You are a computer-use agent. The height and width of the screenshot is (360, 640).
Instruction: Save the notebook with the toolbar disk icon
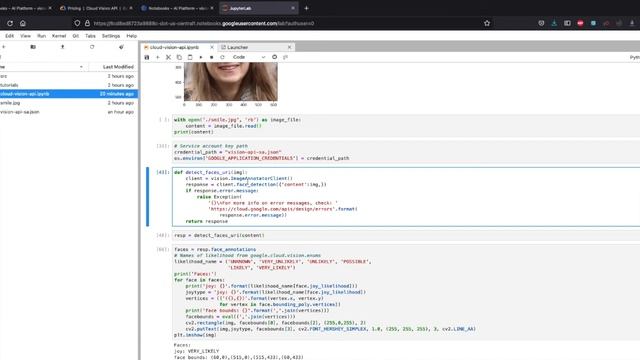(147, 57)
